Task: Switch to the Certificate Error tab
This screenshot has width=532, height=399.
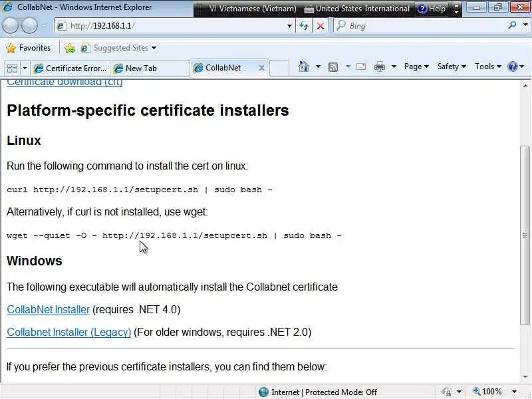Action: point(70,68)
